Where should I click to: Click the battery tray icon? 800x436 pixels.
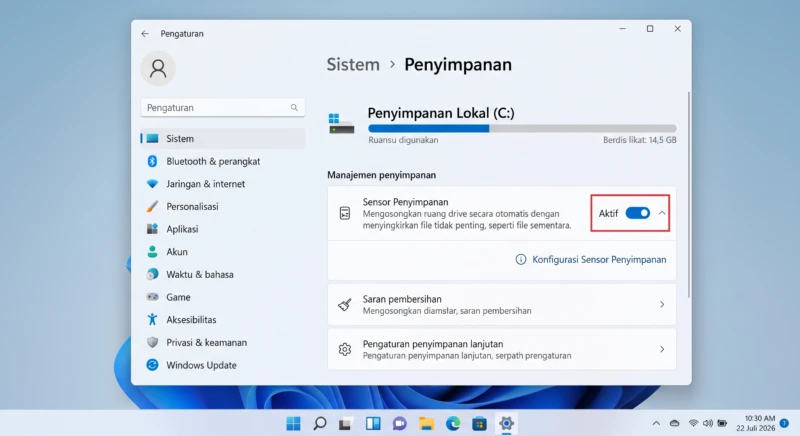click(x=722, y=423)
